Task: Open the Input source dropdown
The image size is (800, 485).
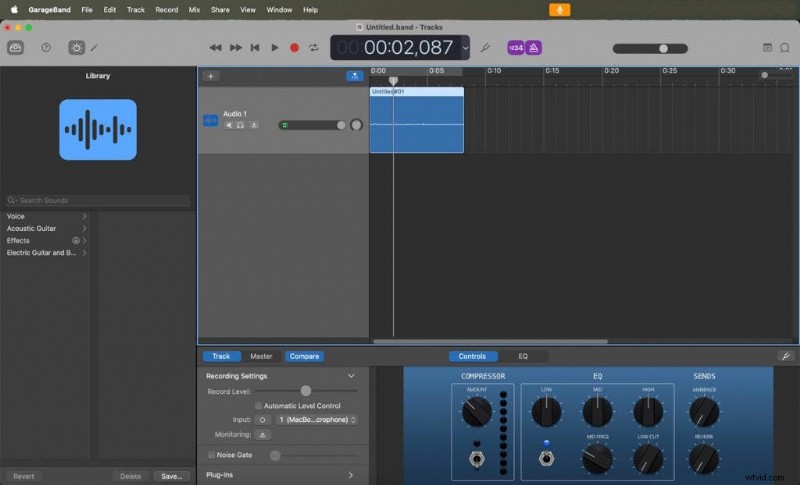Action: [317, 420]
